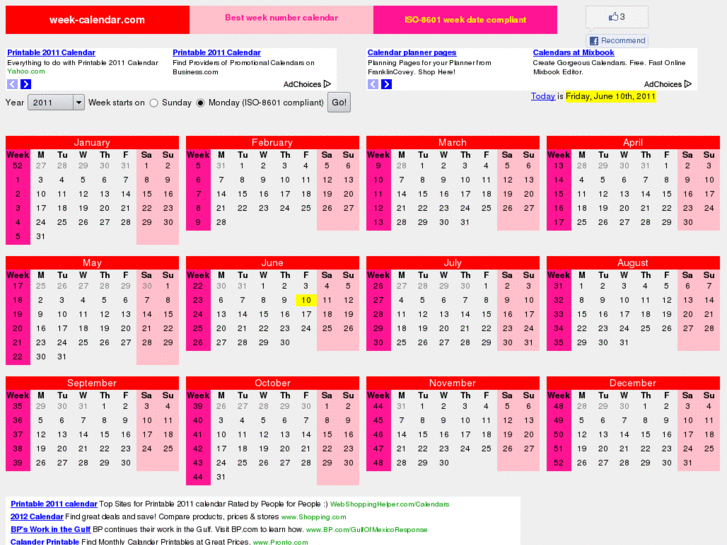
Task: Click the Week column header in July
Action: tap(378, 275)
